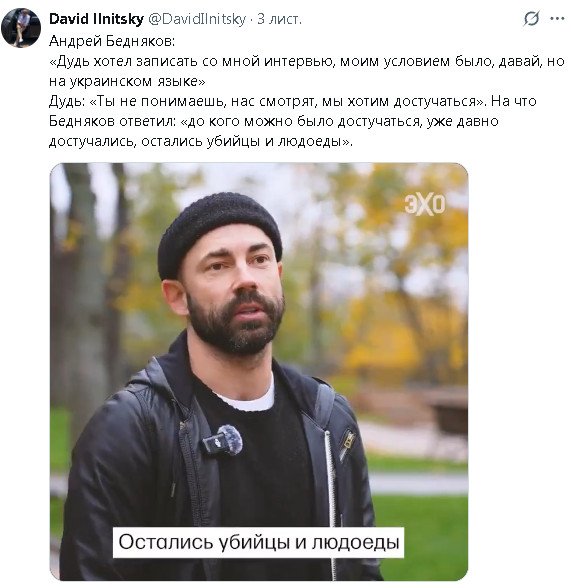Click the ЭХО watermark logo in the video
This screenshot has width=571, height=588.
(425, 205)
